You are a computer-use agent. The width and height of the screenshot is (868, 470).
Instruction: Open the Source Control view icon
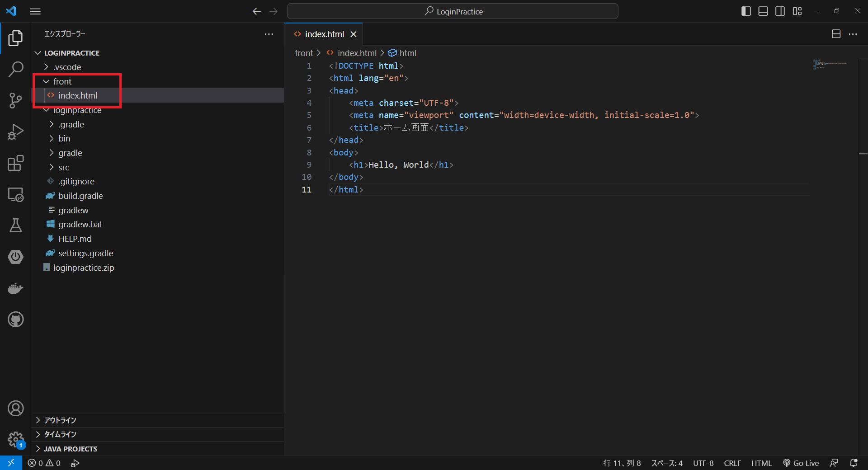click(15, 100)
